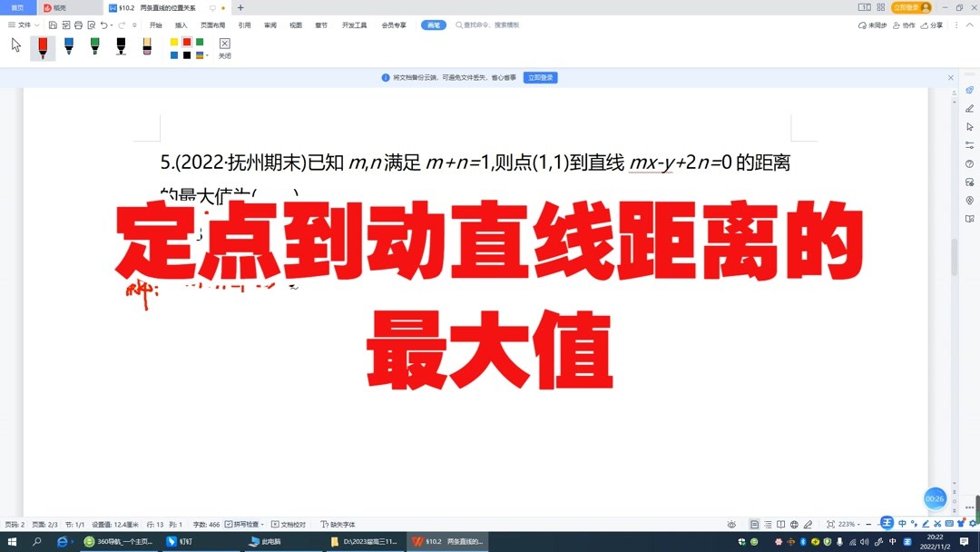Select the red pen annotation tool
The height and width of the screenshot is (552, 980).
tap(43, 47)
